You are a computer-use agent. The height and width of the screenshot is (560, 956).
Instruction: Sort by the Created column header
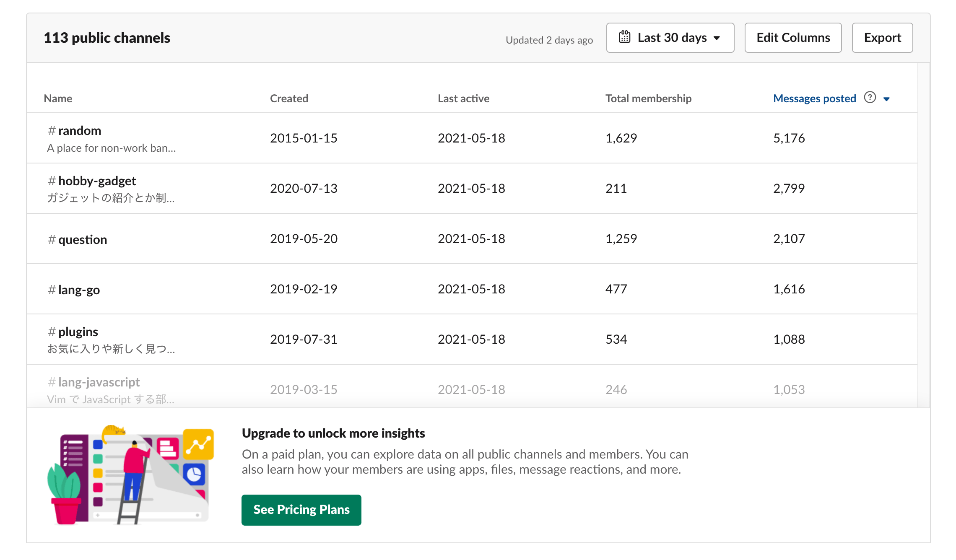pyautogui.click(x=289, y=99)
